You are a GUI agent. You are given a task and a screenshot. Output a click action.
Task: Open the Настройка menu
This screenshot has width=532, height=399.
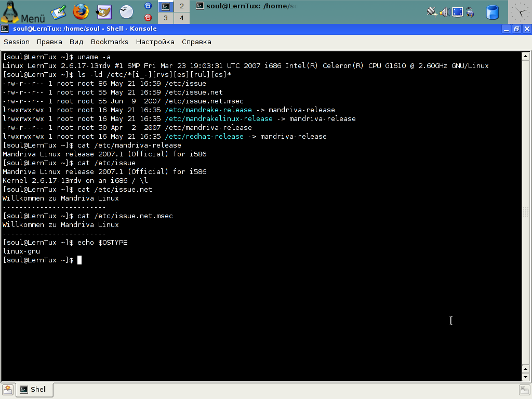[155, 42]
